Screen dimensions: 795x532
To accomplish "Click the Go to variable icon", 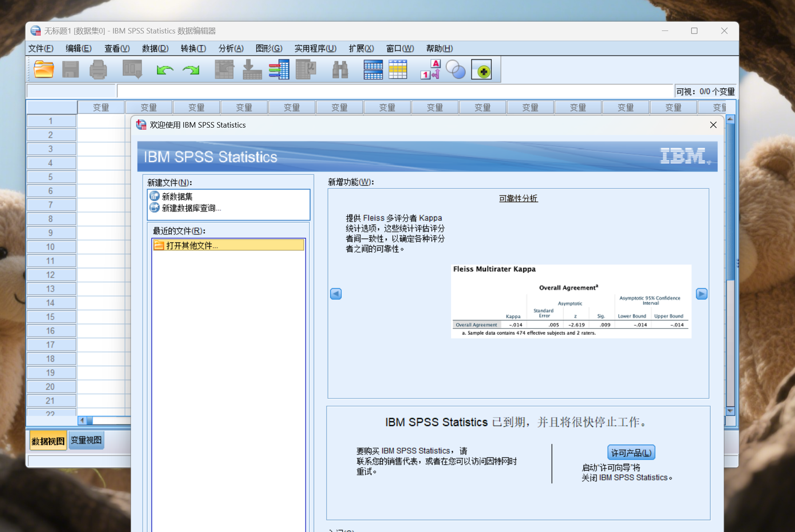I will [252, 70].
